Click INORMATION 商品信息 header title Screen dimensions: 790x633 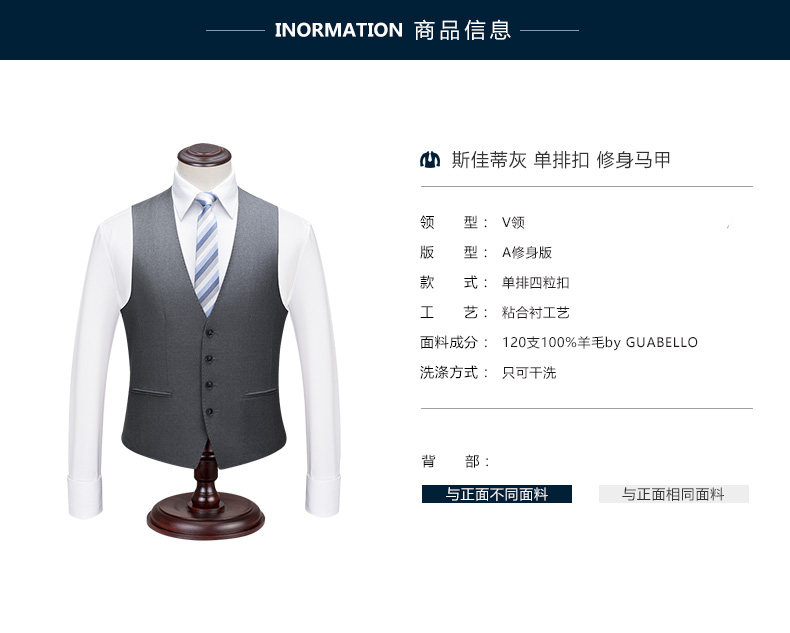(x=392, y=30)
